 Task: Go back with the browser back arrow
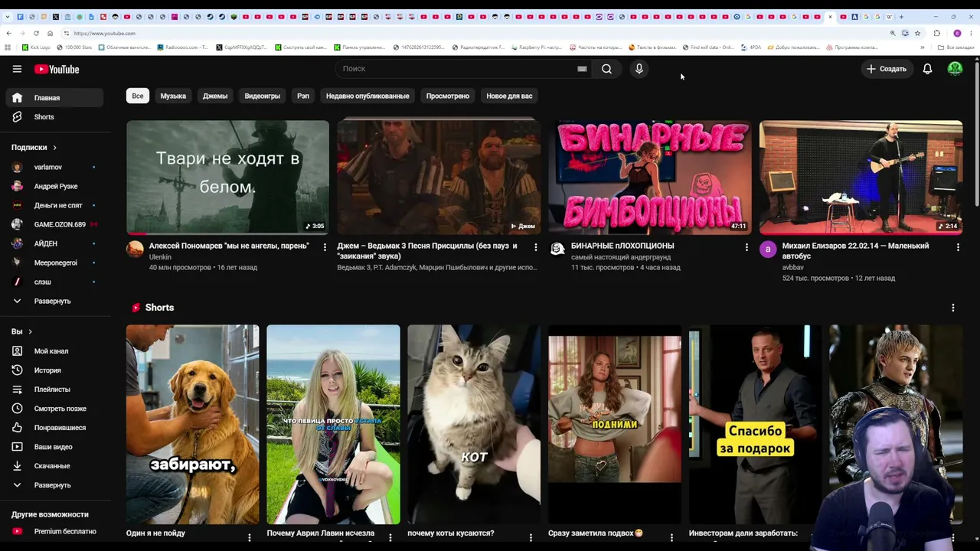(8, 34)
